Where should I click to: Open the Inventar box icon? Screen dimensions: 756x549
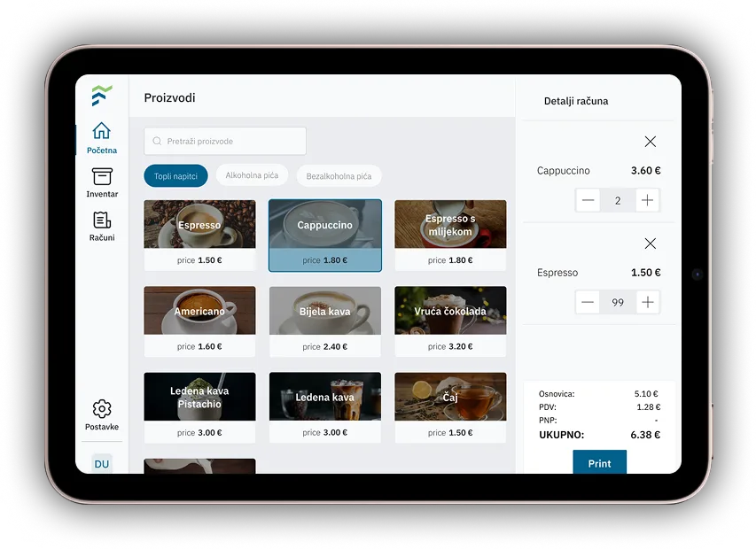coord(102,176)
